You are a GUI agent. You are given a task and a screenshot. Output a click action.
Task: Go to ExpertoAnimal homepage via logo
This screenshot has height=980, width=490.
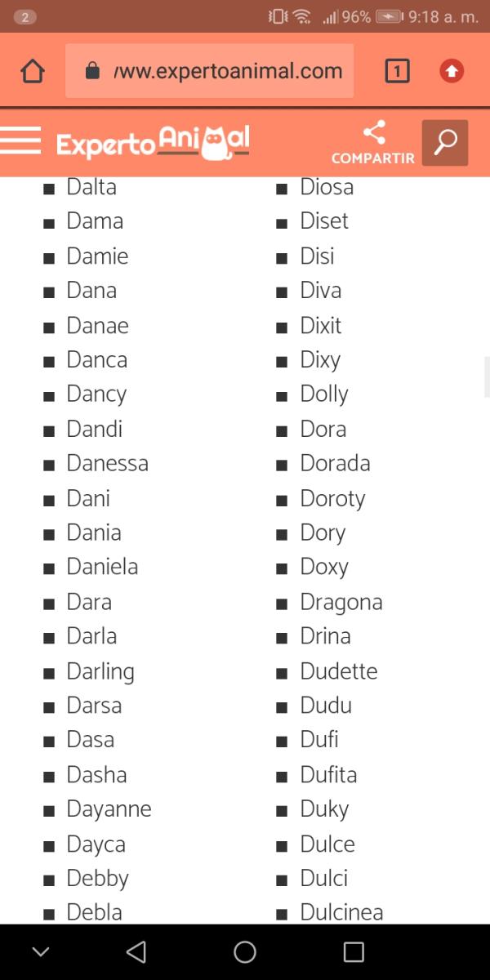tap(153, 142)
